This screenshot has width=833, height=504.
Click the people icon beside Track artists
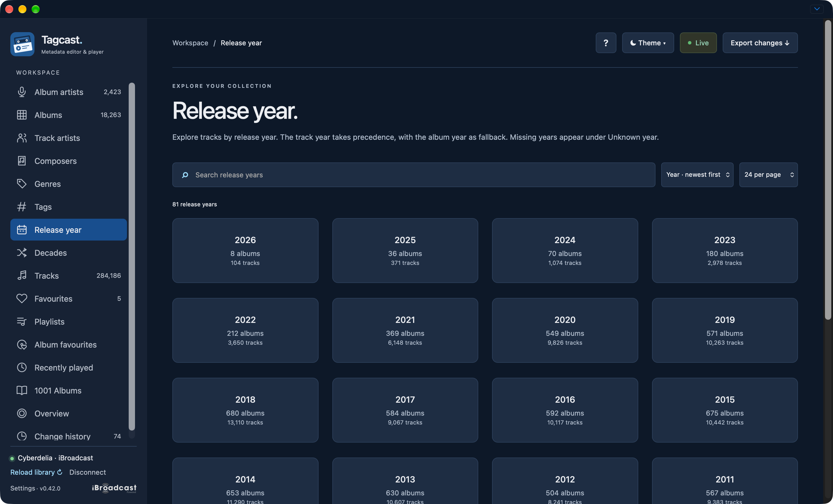click(x=22, y=138)
